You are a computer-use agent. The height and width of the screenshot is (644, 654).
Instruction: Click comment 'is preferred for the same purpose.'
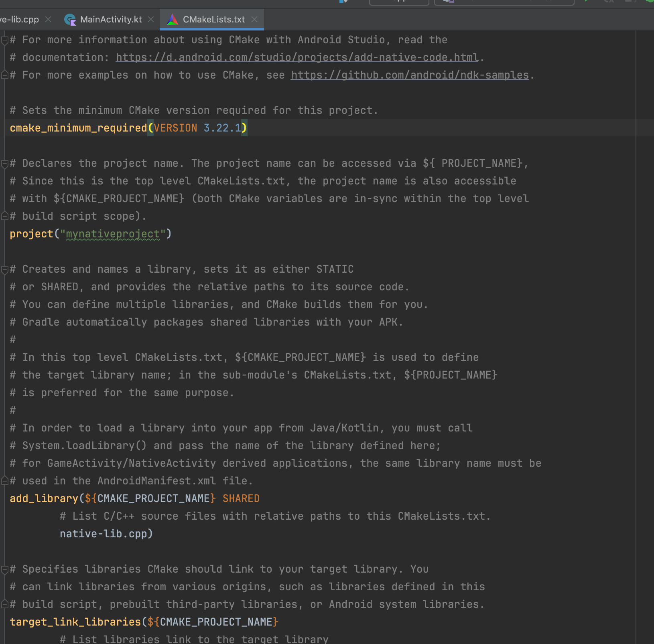122,393
